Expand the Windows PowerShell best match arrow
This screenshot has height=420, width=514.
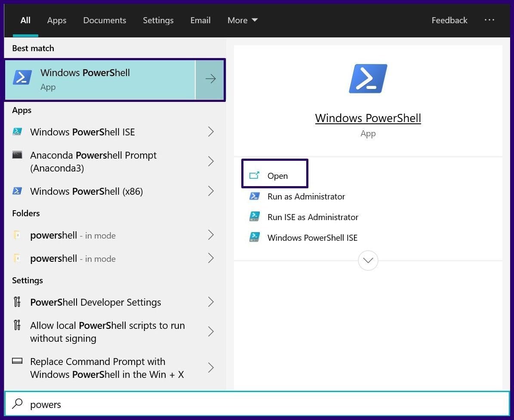point(210,79)
